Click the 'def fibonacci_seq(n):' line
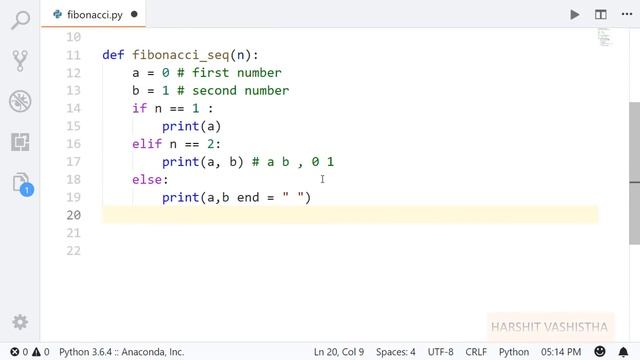Image resolution: width=640 pixels, height=360 pixels. 180,55
